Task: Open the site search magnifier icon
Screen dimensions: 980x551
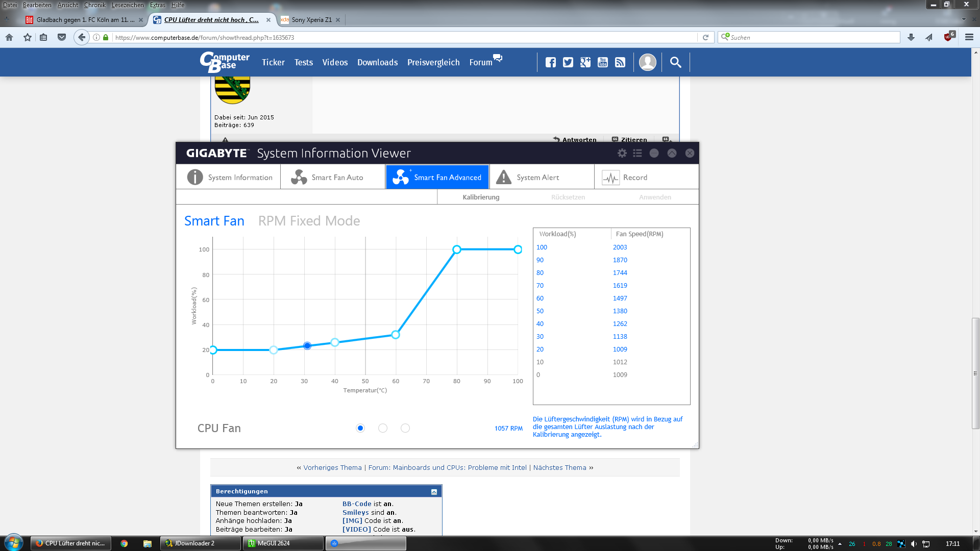Action: [675, 62]
